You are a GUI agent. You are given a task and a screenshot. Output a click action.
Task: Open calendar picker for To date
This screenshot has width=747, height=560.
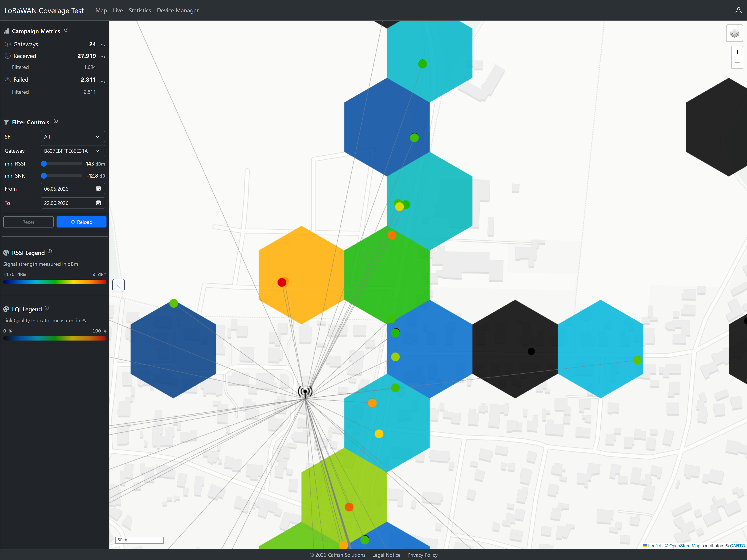point(98,203)
